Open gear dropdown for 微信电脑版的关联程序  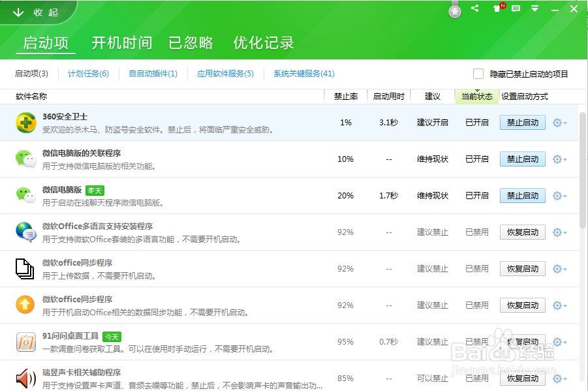(559, 159)
